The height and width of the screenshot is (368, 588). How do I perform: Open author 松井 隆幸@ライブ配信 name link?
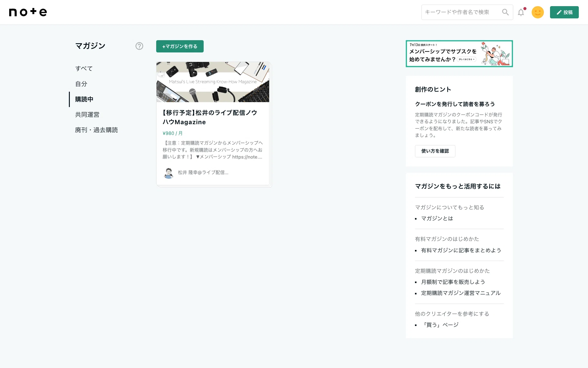pyautogui.click(x=203, y=173)
